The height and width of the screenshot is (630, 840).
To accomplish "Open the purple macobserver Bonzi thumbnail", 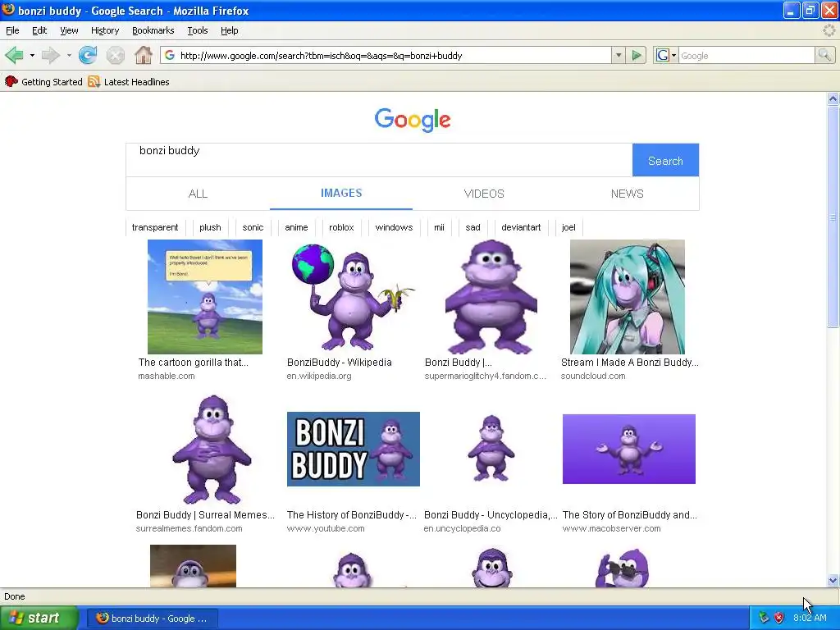I will click(629, 449).
